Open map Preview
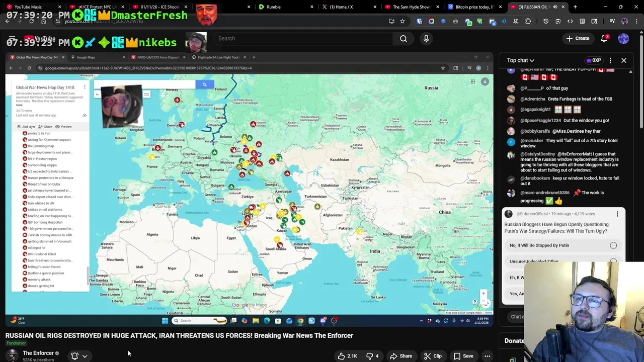Viewport: 644px width, 362px height. click(64, 127)
